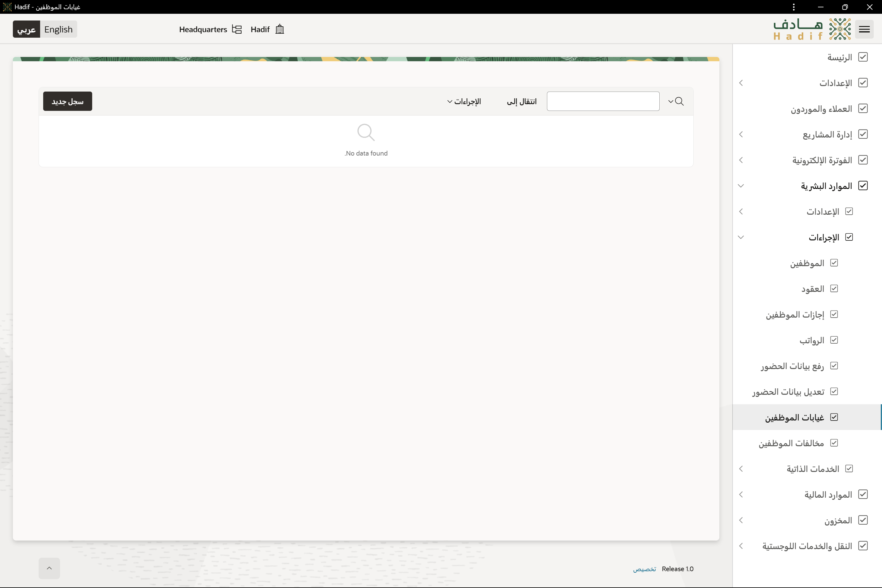Click the No data found message
The height and width of the screenshot is (588, 882).
[366, 153]
